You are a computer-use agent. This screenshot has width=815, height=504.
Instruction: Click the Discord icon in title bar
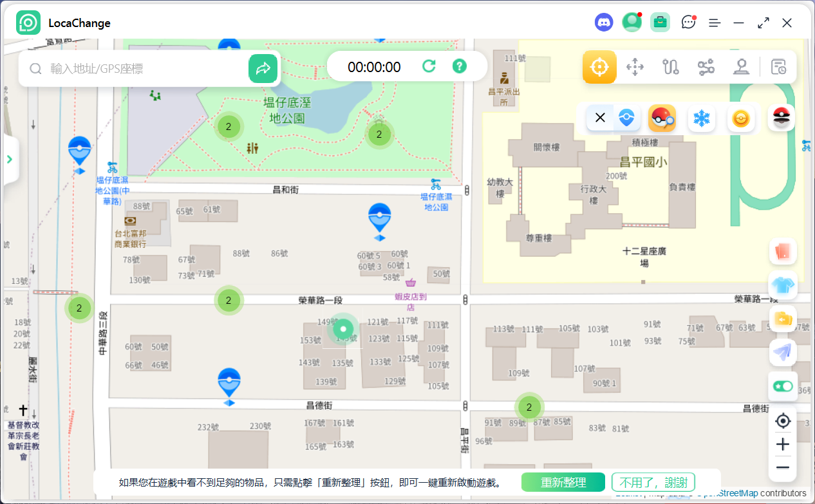tap(603, 23)
